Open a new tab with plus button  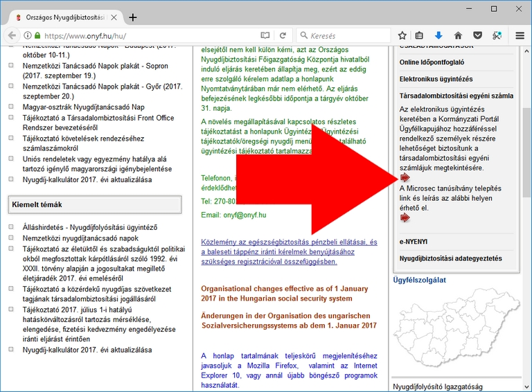pyautogui.click(x=133, y=17)
